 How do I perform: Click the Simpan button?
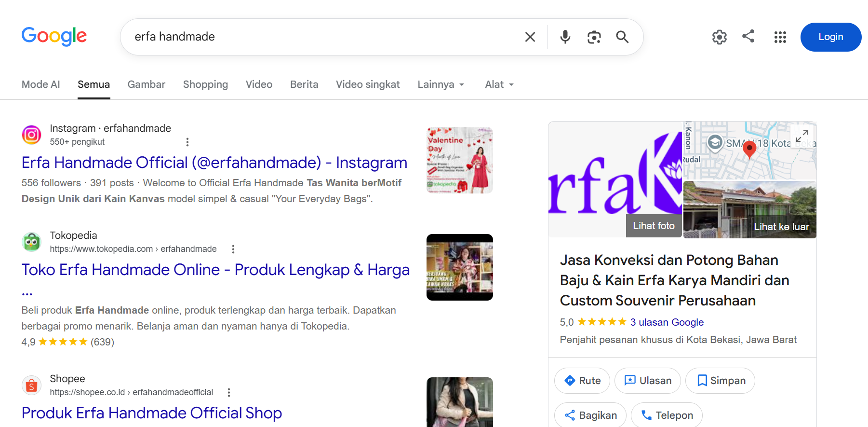pyautogui.click(x=721, y=381)
